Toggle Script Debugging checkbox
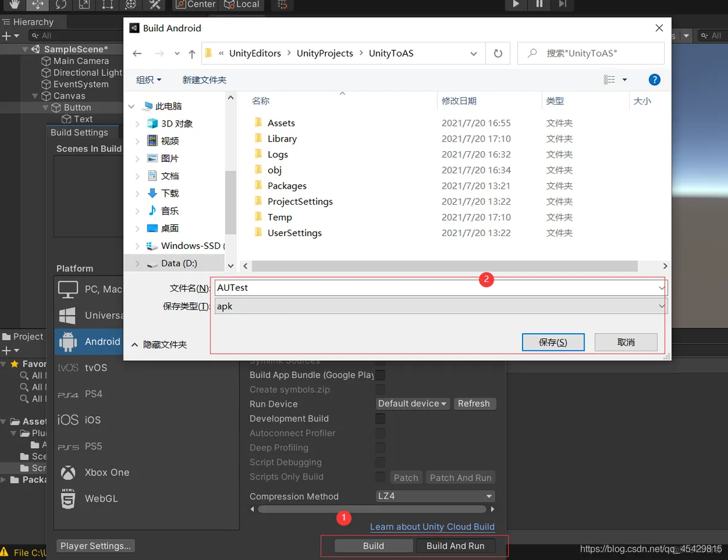This screenshot has height=560, width=728. 380,462
